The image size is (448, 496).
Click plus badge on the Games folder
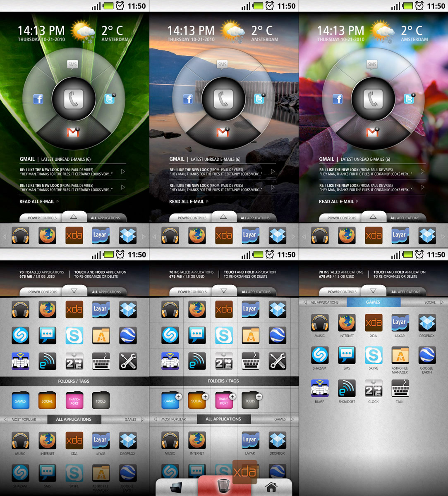tap(179, 397)
